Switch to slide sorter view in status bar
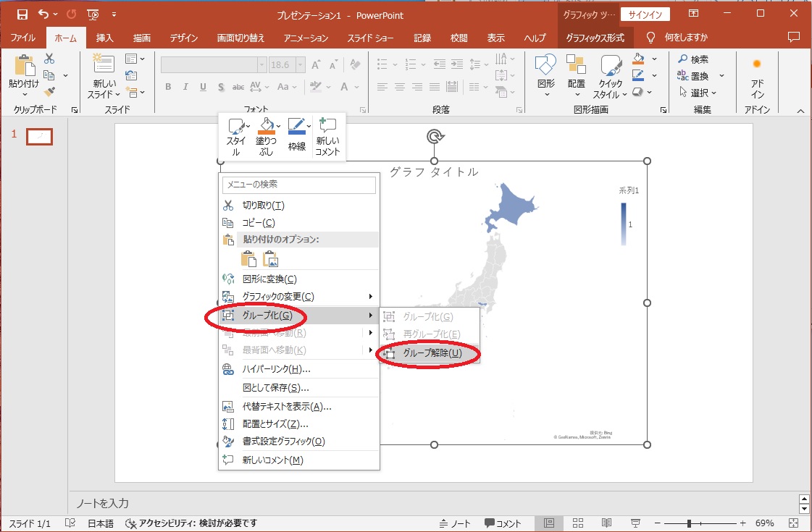 578,523
